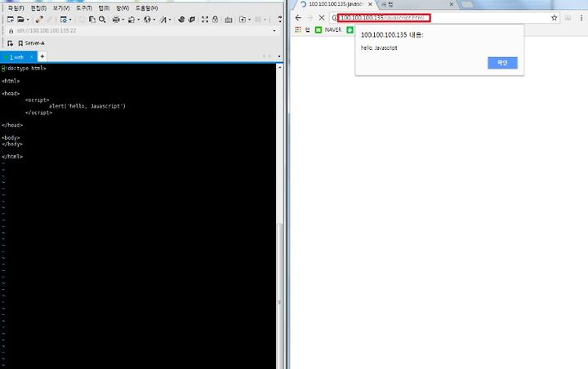Click the "hello, Javascript" alert message text
This screenshot has width=588, height=369.
pyautogui.click(x=379, y=48)
